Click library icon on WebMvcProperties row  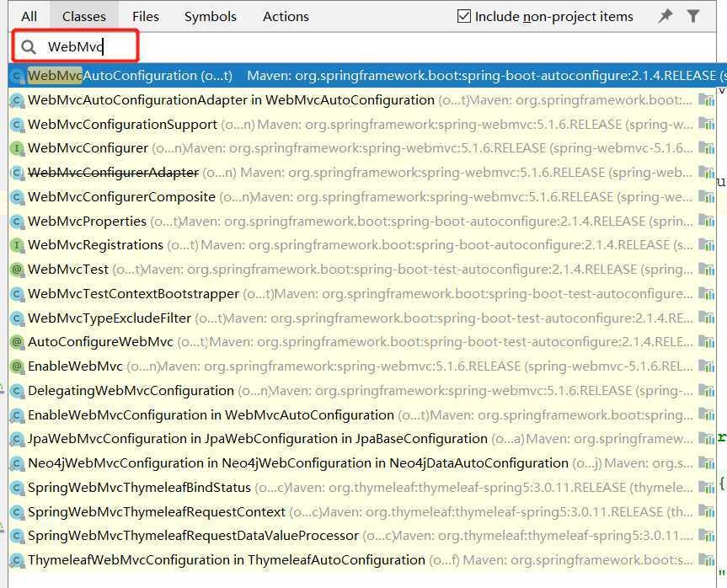(706, 222)
